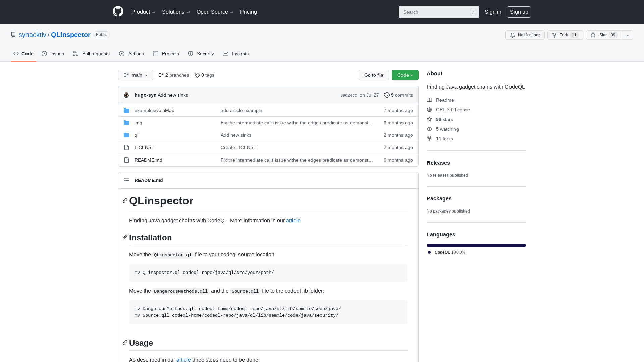The image size is (644, 362).
Task: Click the anchor link icon beside Usage heading
Action: [x=125, y=343]
